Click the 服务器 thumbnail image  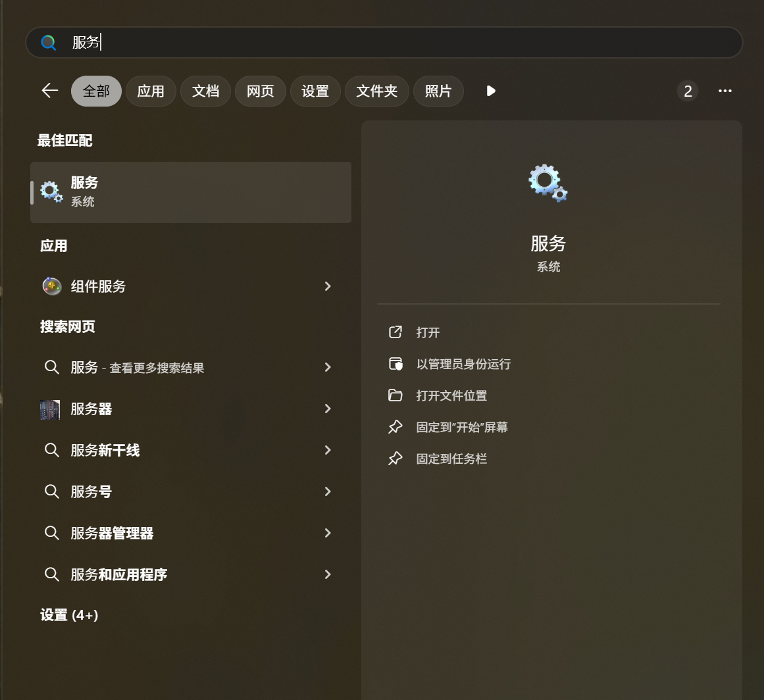(50, 409)
